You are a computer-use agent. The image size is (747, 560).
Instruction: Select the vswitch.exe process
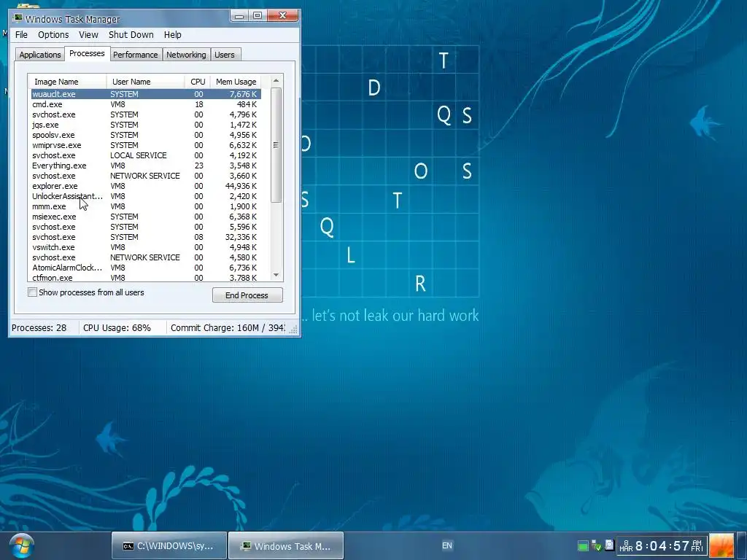click(146, 247)
